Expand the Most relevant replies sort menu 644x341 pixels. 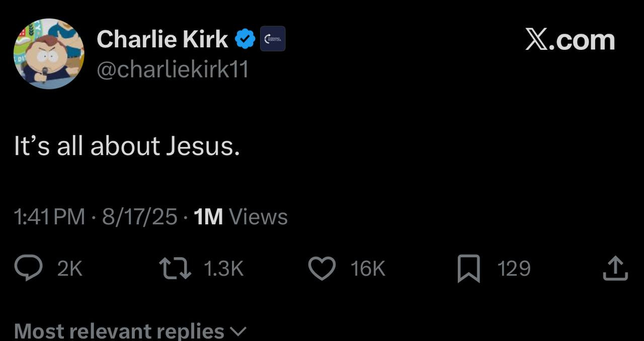[119, 331]
